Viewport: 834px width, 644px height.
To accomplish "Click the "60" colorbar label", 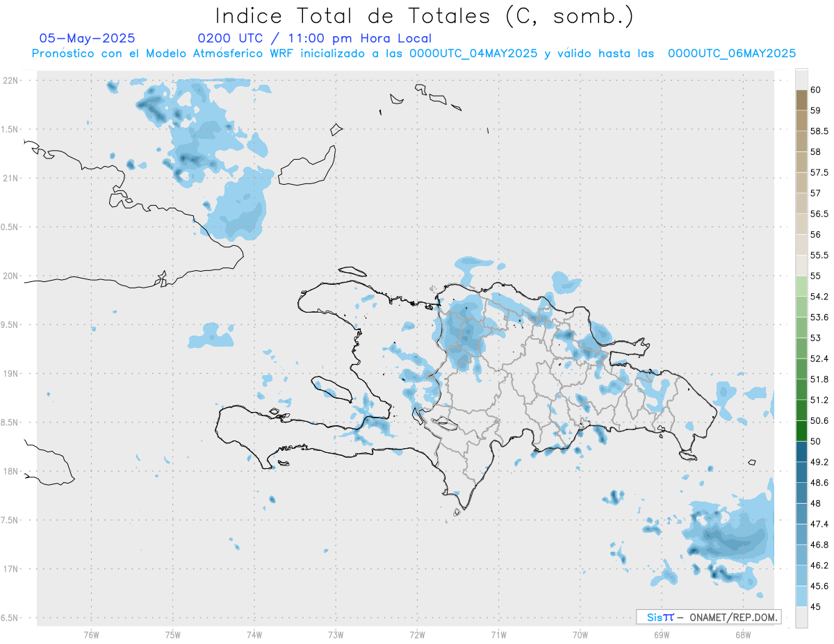I will tap(815, 90).
